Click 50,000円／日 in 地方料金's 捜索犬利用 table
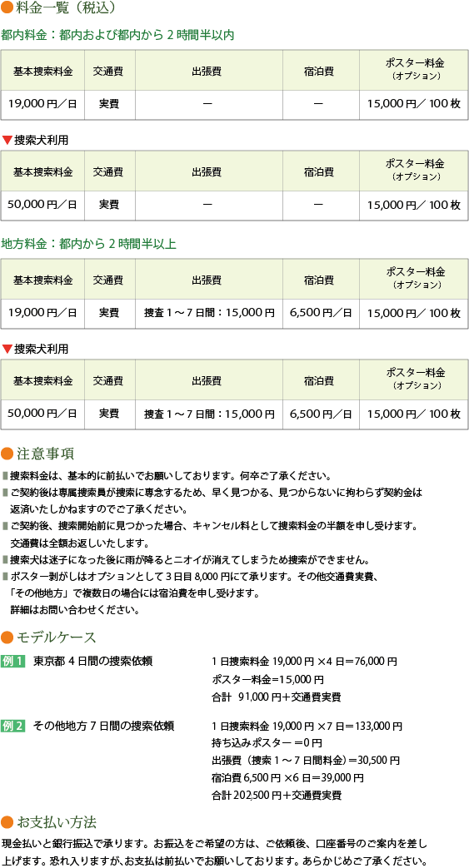The image size is (469, 868). pos(42,414)
